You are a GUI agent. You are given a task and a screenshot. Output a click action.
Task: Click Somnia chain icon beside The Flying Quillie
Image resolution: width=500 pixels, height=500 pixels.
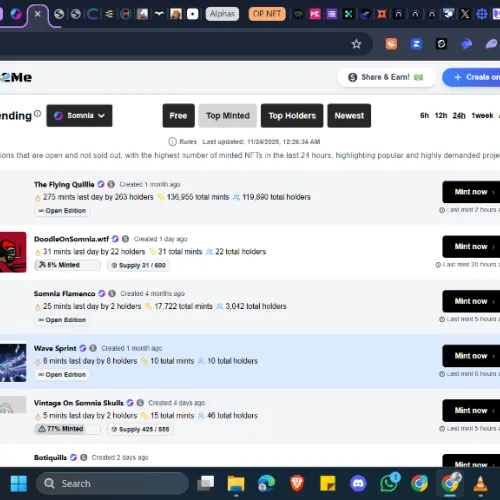101,184
